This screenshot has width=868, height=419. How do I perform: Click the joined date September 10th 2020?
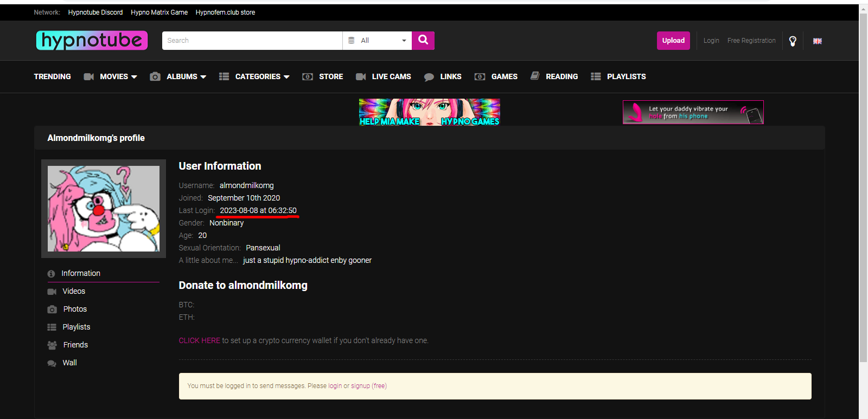coord(244,198)
